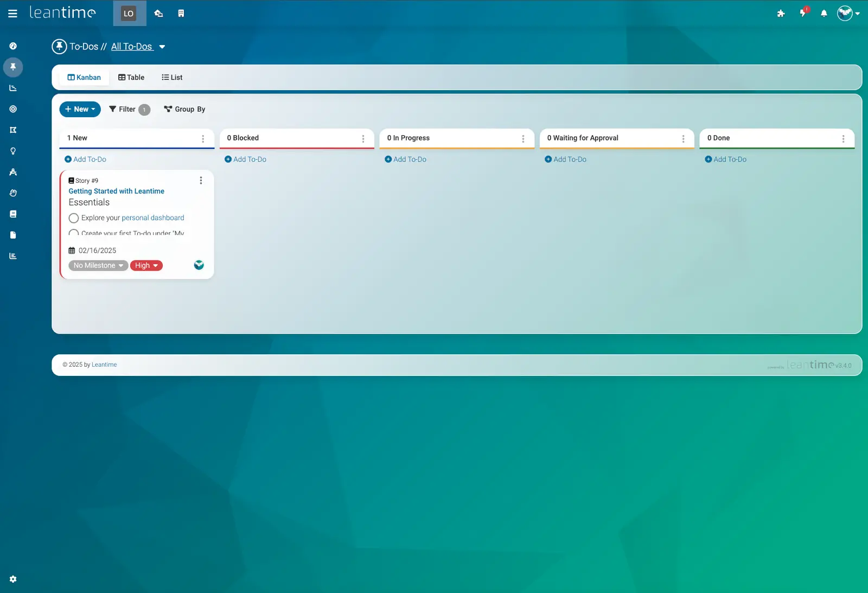Click the Story #9 type label
The image size is (868, 593).
pos(84,181)
